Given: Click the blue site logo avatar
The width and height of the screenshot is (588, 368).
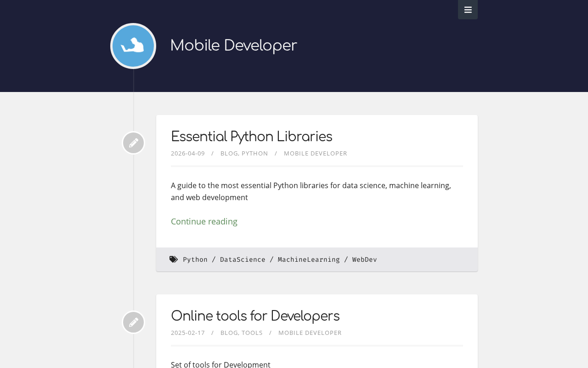Looking at the screenshot, I should coord(133,46).
